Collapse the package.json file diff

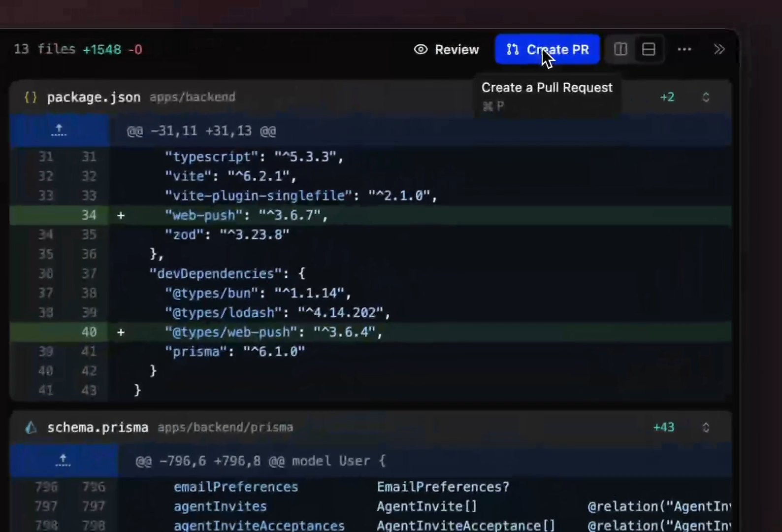[x=706, y=97]
